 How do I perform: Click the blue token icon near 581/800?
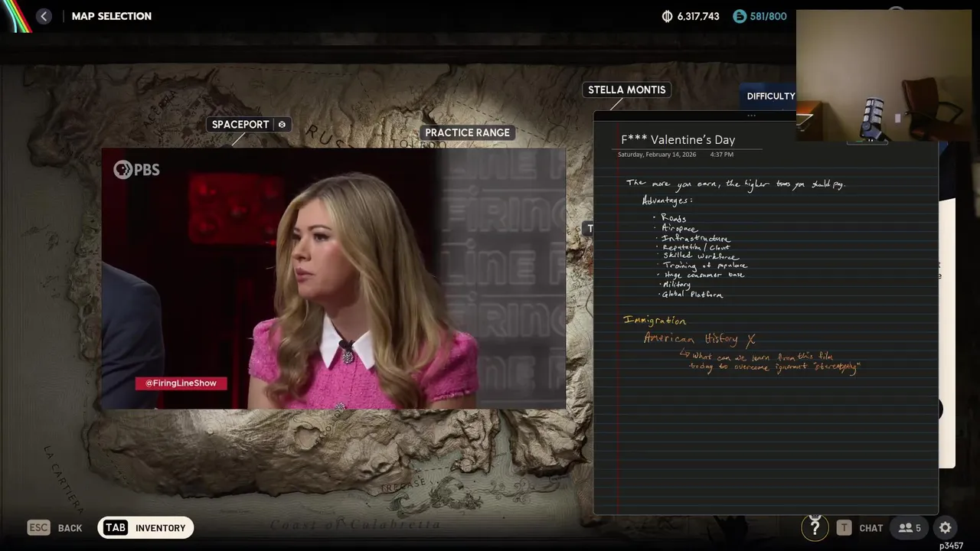point(739,16)
